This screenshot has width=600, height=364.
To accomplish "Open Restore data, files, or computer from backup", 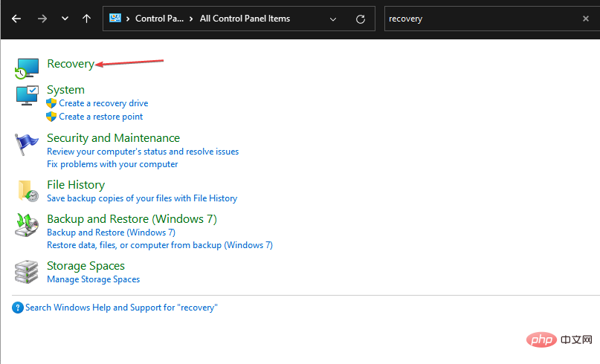I will pyautogui.click(x=160, y=245).
